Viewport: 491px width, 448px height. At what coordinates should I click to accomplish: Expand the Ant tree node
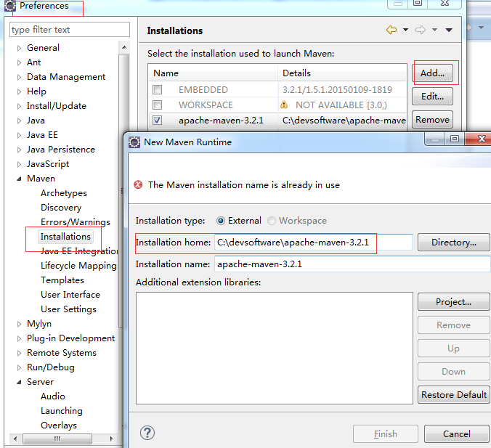19,62
